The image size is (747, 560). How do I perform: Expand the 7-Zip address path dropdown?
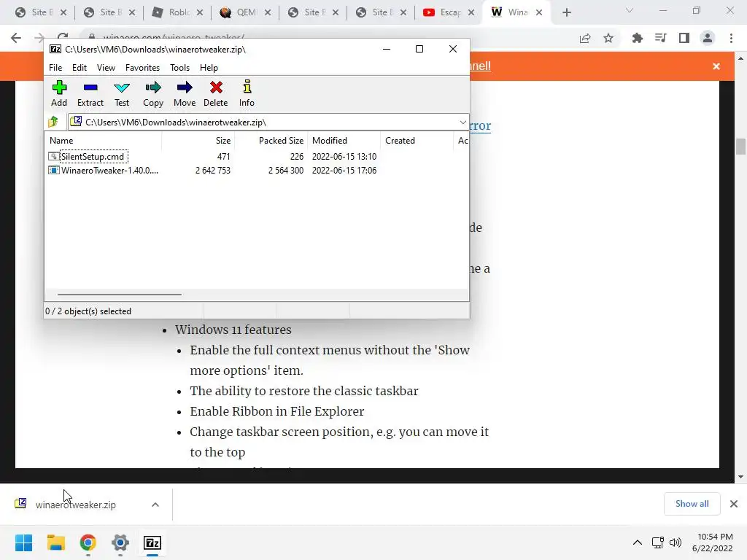tap(462, 122)
